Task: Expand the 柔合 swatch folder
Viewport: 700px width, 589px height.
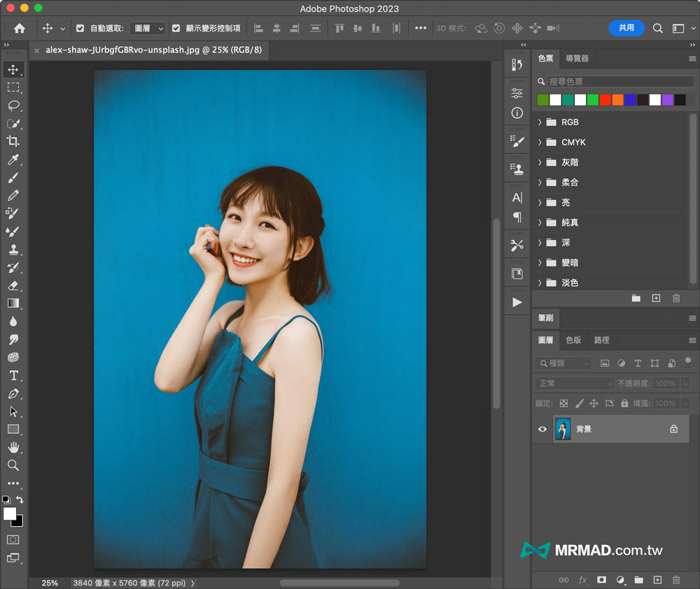Action: click(540, 182)
